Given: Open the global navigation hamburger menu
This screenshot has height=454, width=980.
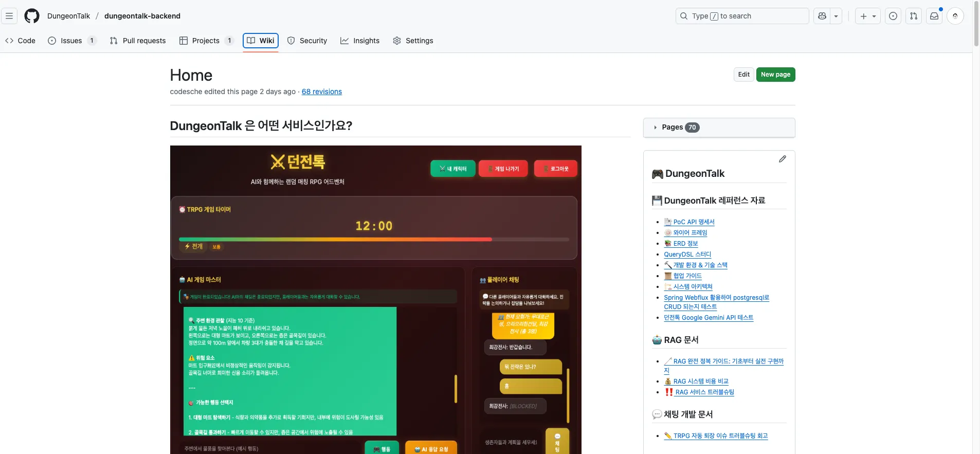Looking at the screenshot, I should click(x=9, y=16).
